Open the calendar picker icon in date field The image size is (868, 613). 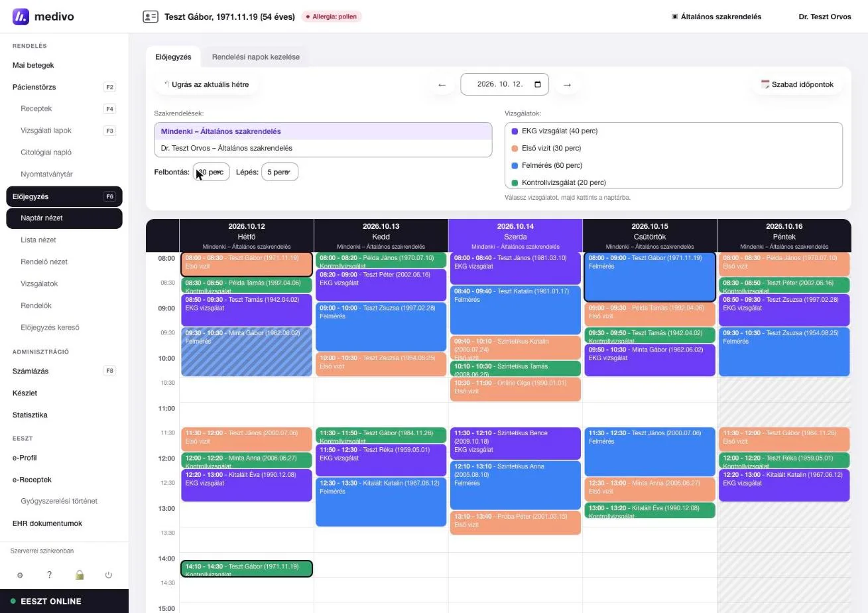(x=538, y=84)
